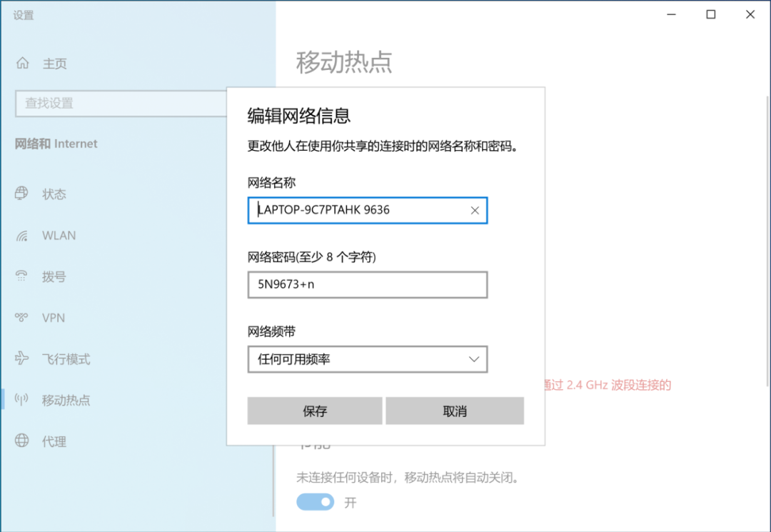The height and width of the screenshot is (532, 771).
Task: Clear the network name with X button
Action: tap(475, 211)
